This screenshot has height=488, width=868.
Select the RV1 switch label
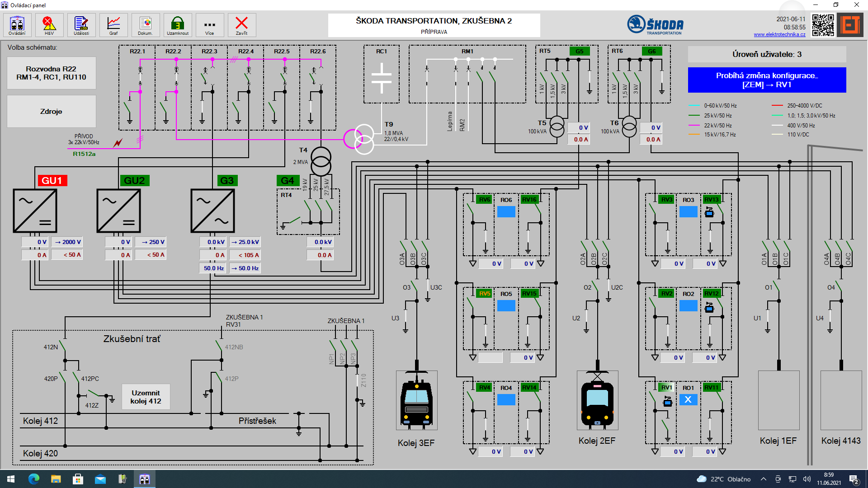click(667, 387)
